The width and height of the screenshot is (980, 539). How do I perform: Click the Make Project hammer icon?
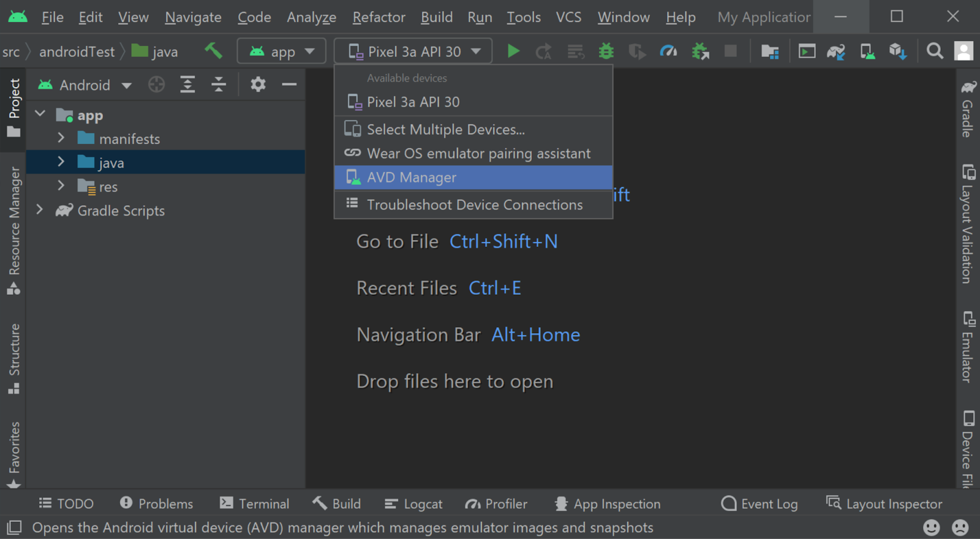[213, 51]
